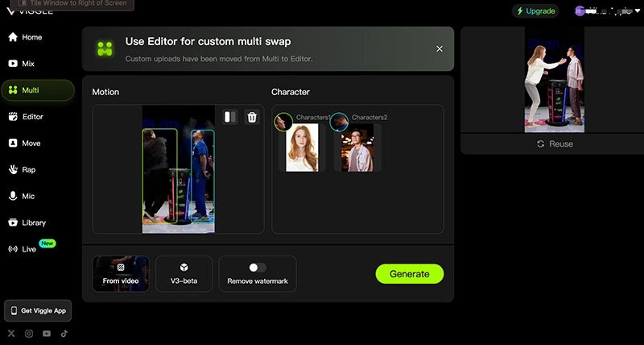Open the From video background option
This screenshot has height=345, width=644.
(121, 274)
